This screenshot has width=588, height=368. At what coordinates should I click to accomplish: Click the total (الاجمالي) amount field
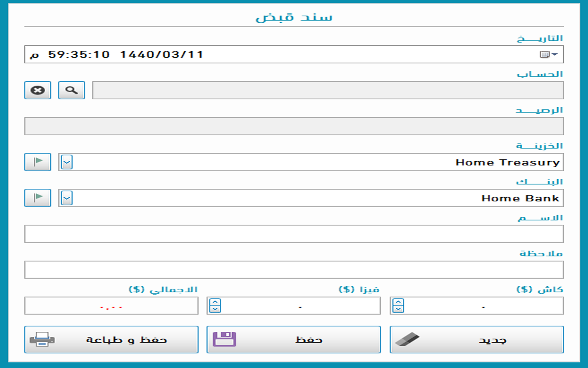point(111,306)
